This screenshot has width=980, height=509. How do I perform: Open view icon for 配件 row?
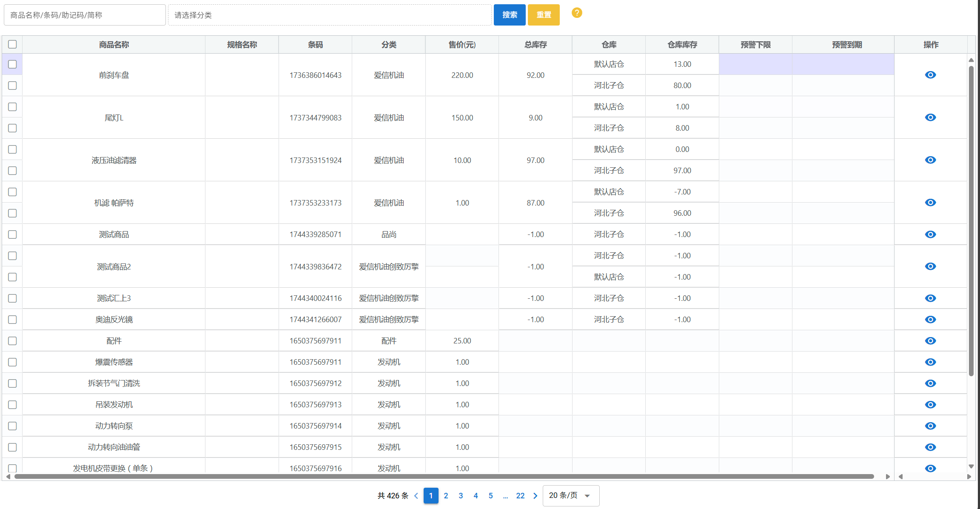(930, 341)
